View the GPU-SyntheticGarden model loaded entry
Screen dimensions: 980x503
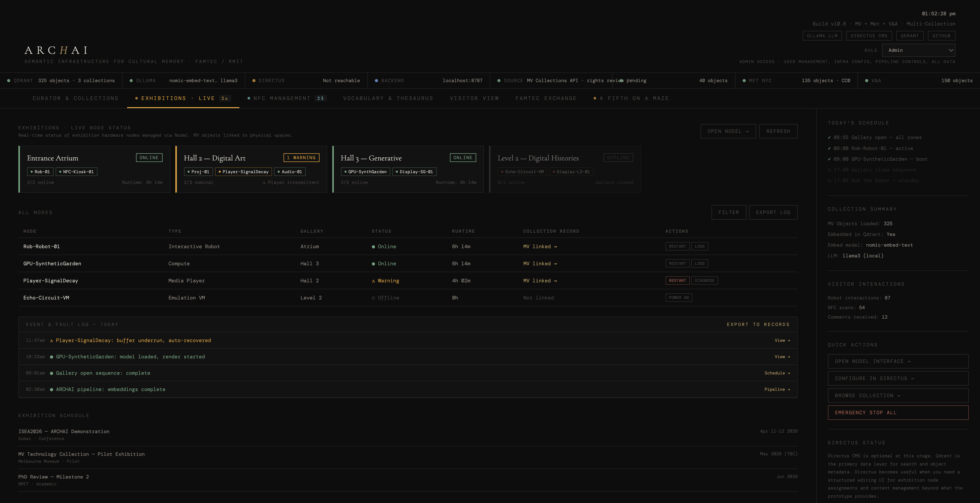782,357
